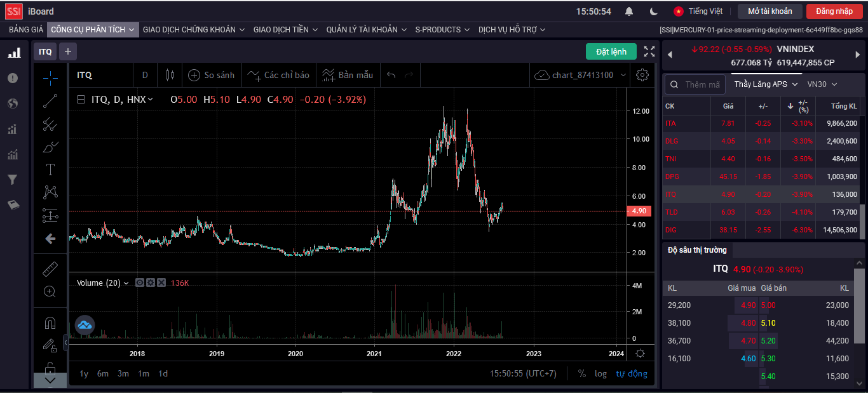Open time axis settings gear
The width and height of the screenshot is (868, 393).
pyautogui.click(x=640, y=353)
